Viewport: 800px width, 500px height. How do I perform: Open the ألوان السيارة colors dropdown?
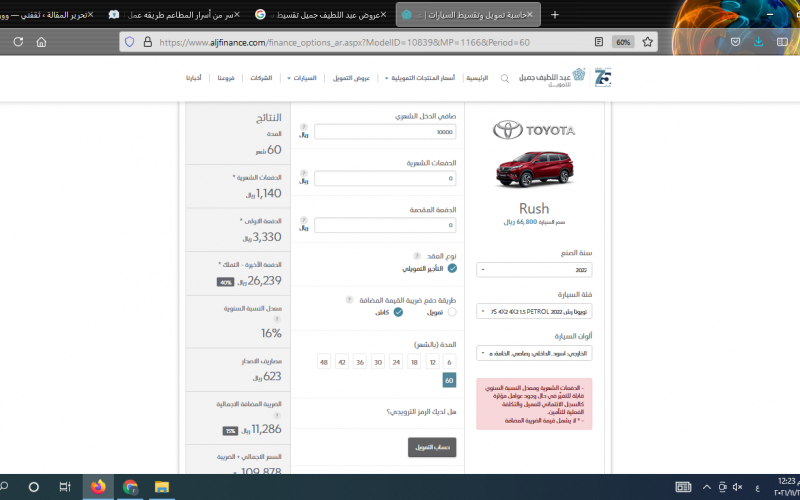pyautogui.click(x=534, y=353)
